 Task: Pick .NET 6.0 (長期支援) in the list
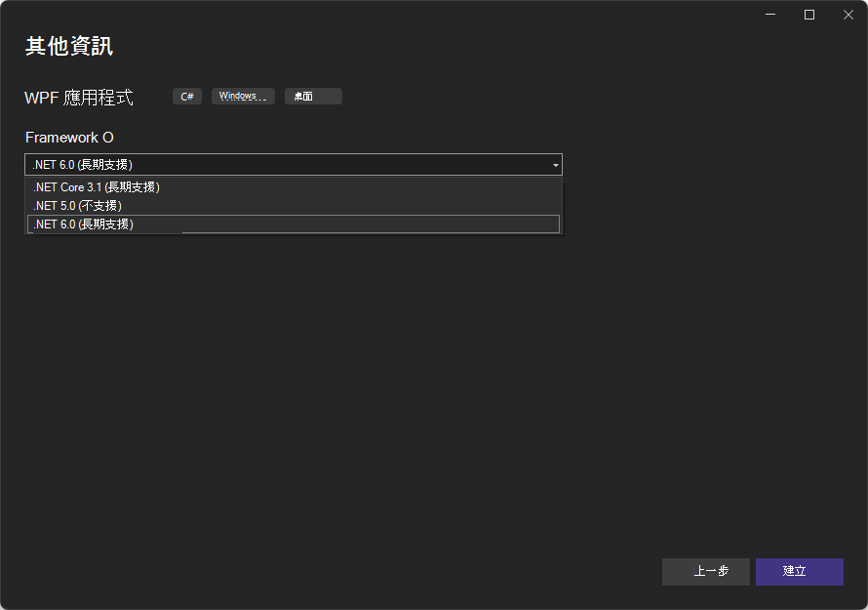294,224
